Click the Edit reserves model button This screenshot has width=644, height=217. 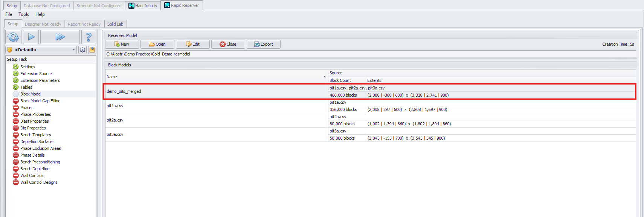coord(193,44)
